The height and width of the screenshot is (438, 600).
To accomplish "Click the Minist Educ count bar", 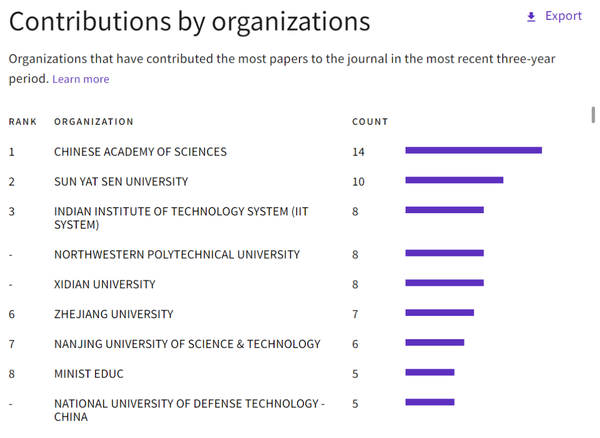I will tap(430, 372).
